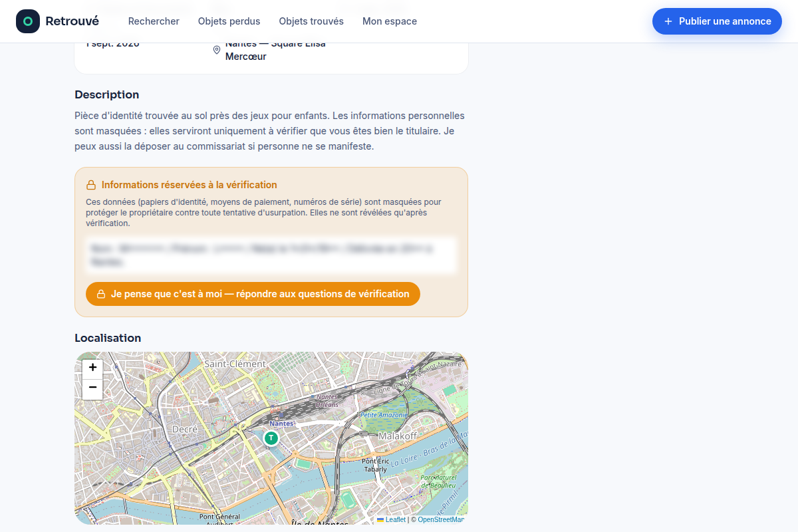Screen dimensions: 798x532
Task: Click the Decré label on map
Action: [x=185, y=430]
